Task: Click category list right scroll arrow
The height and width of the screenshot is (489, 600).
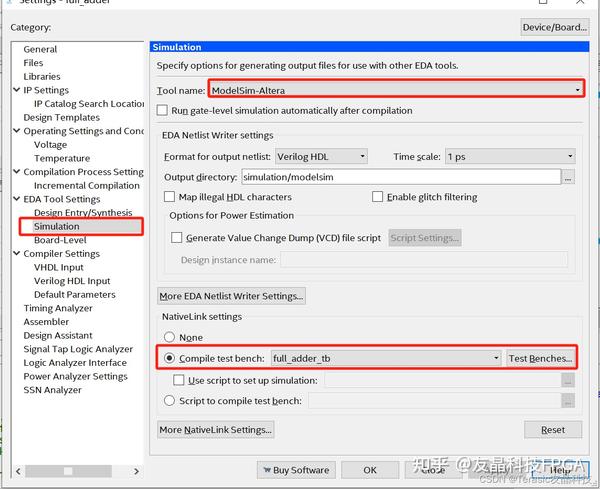Action: pos(136,471)
